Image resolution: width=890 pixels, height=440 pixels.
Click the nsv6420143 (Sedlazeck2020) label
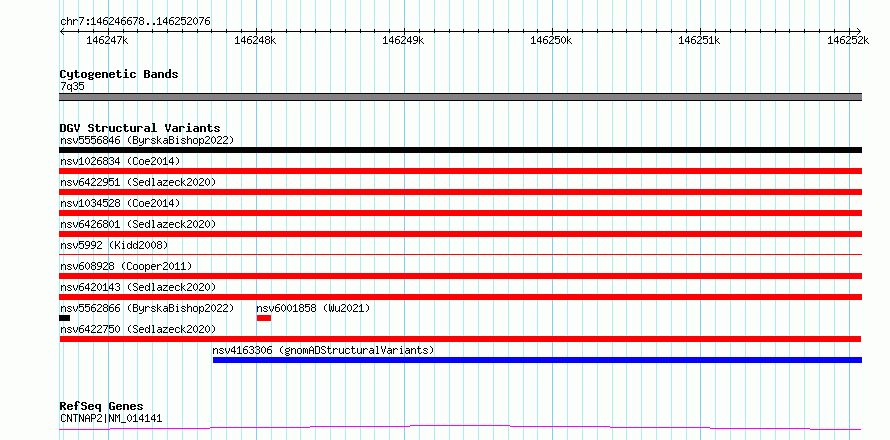pos(138,287)
